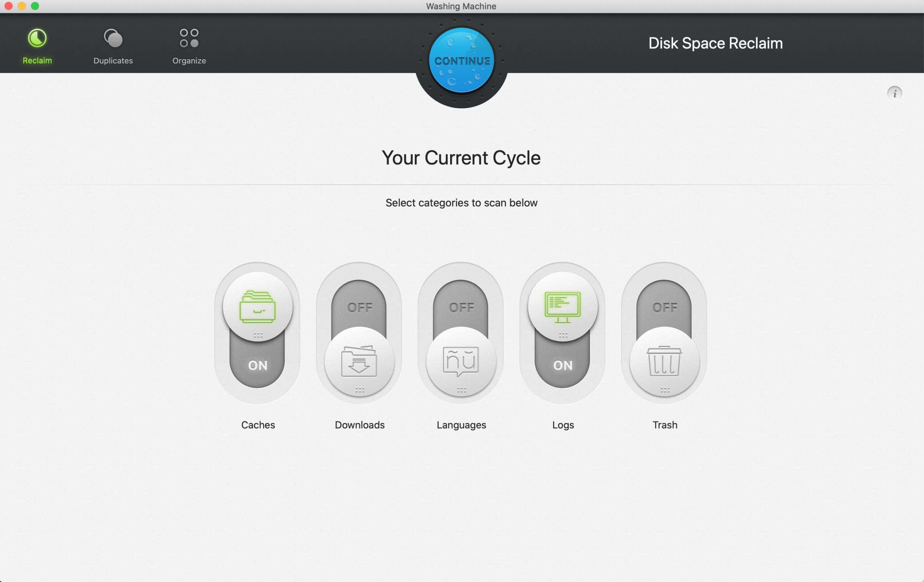Viewport: 924px width, 582px height.
Task: Click the blue CONTINUE button
Action: tap(462, 60)
